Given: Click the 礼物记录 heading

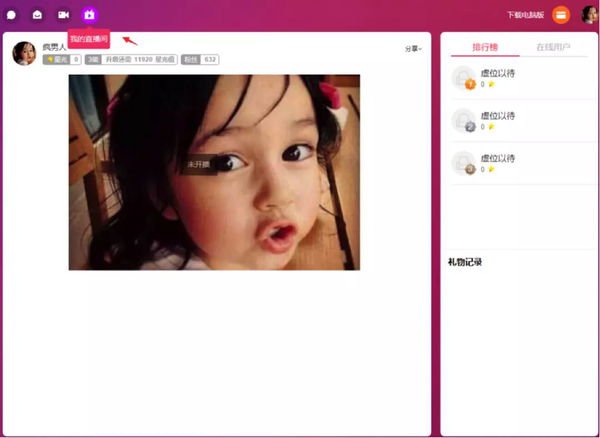Looking at the screenshot, I should [x=465, y=262].
